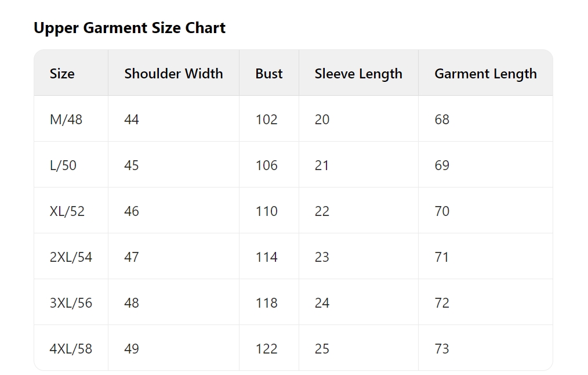
Task: Select garment length value 68
Action: click(x=442, y=120)
